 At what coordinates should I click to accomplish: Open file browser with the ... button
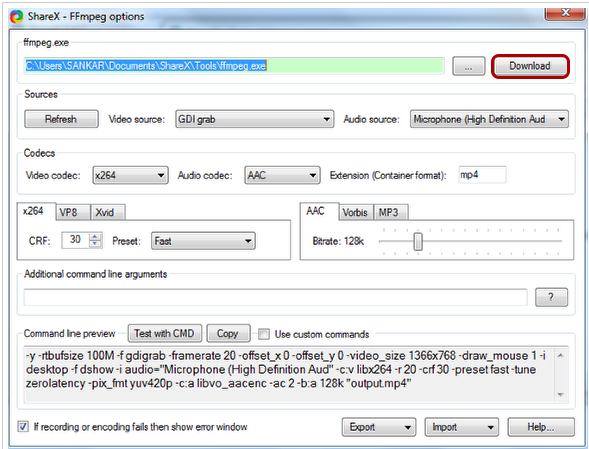tap(468, 67)
